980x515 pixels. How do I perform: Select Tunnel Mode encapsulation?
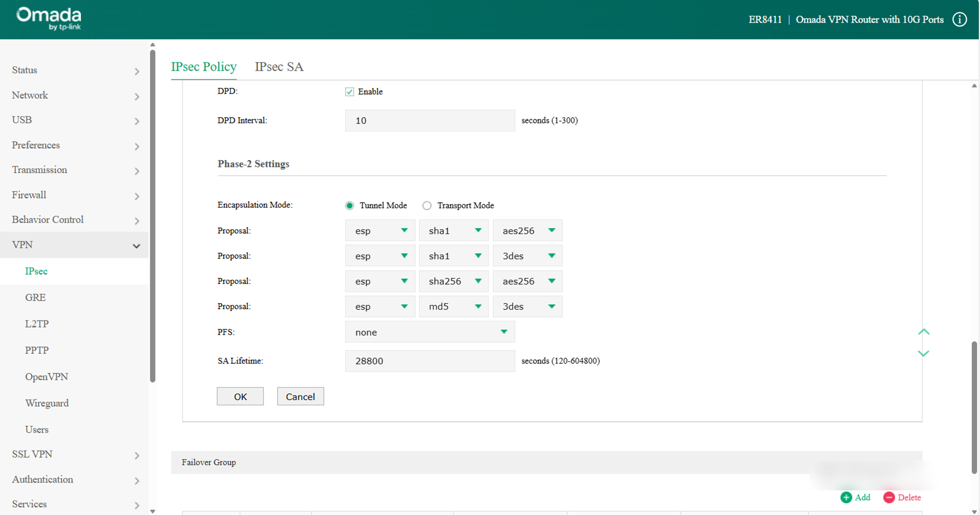[x=349, y=205]
